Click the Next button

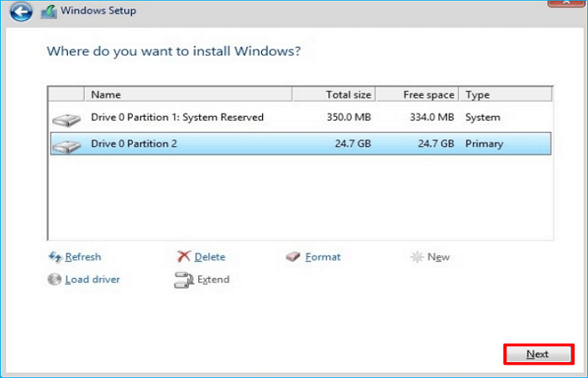(x=538, y=354)
